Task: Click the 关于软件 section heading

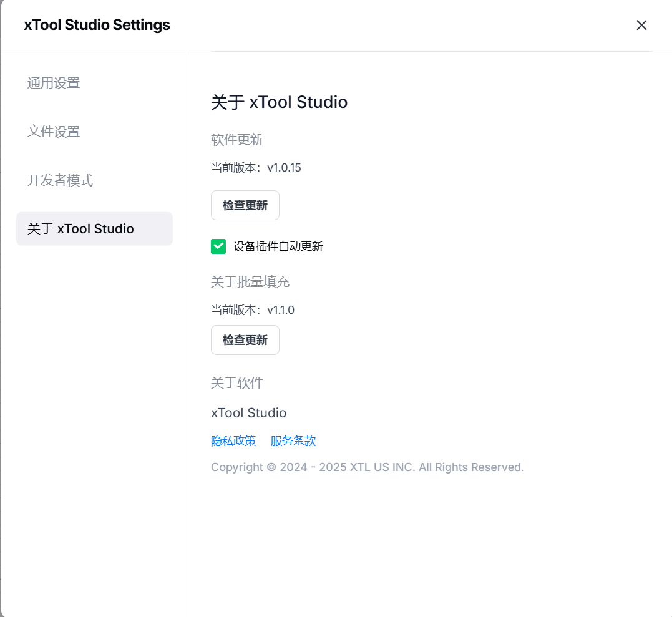Action: point(237,383)
